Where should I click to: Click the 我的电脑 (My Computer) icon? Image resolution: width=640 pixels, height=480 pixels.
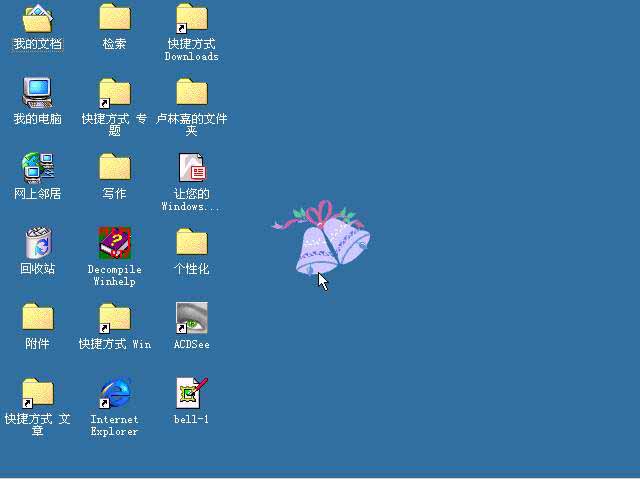tap(37, 92)
